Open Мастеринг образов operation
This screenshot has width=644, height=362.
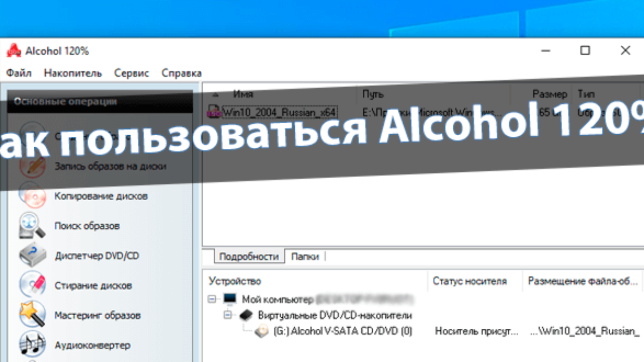(x=98, y=315)
